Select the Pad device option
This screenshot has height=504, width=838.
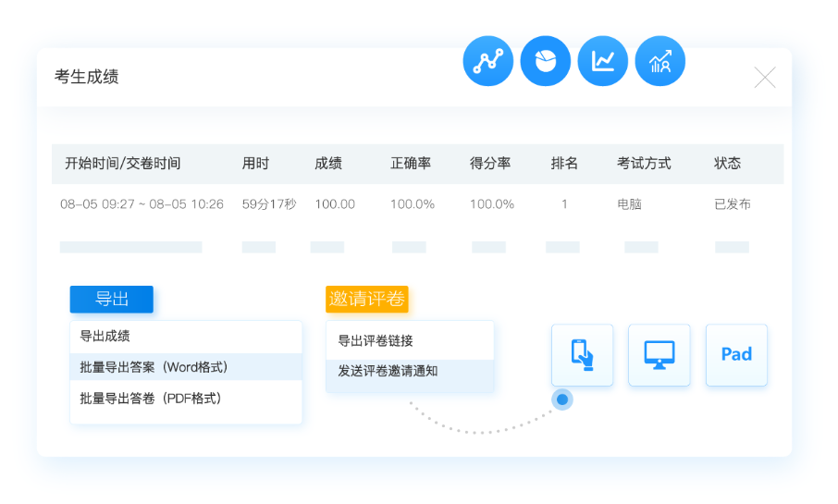(736, 354)
